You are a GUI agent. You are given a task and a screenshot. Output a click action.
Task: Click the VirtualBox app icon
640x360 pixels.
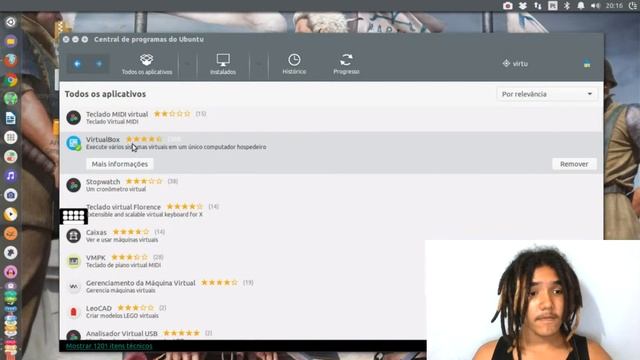[73, 143]
